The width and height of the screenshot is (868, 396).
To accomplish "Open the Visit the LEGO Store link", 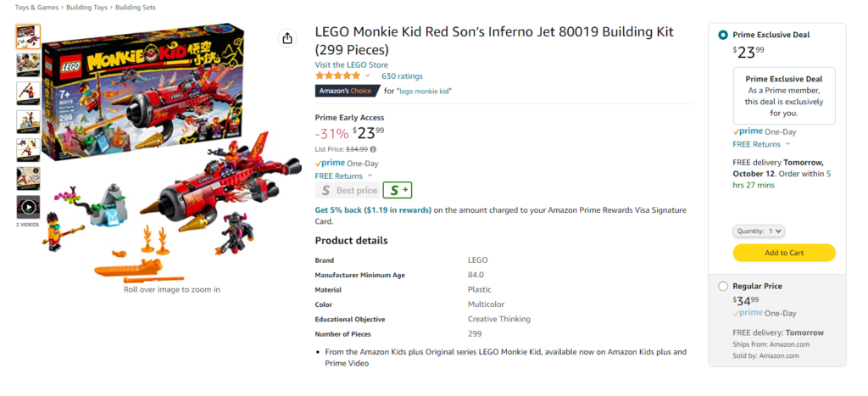I will point(352,64).
